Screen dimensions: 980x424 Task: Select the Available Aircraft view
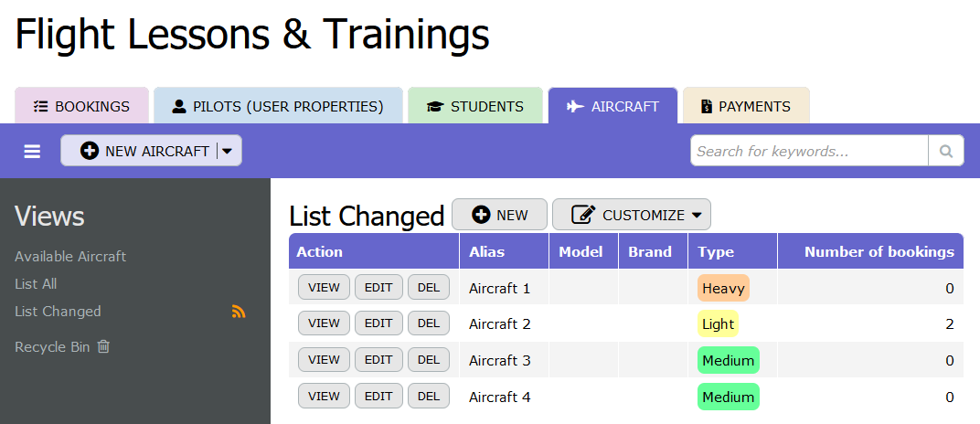click(70, 257)
